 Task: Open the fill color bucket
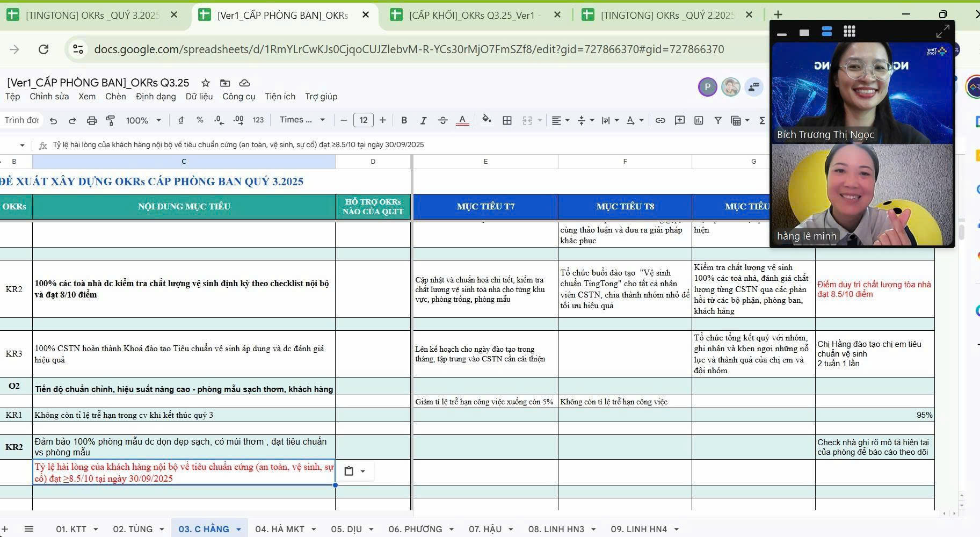pos(487,120)
